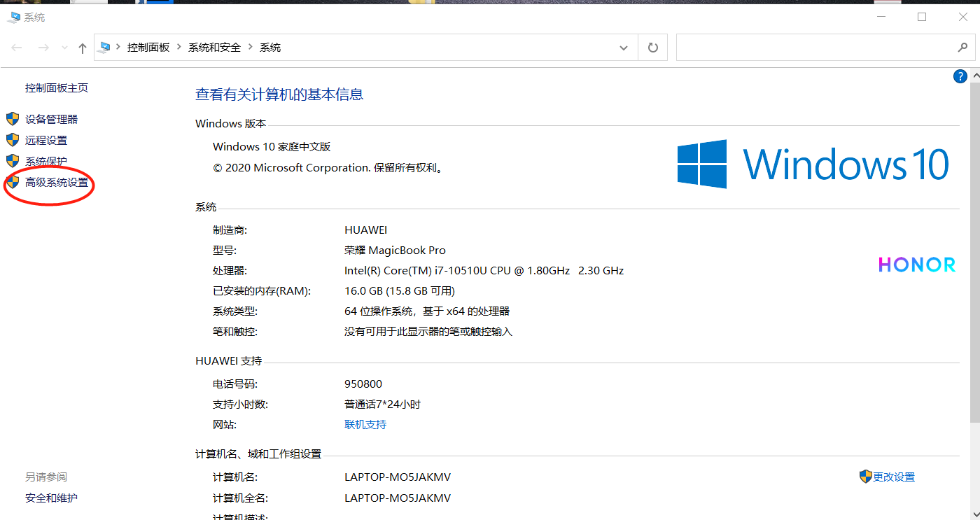Click the search magnifier icon
Screen dimensions: 980x520
962,48
